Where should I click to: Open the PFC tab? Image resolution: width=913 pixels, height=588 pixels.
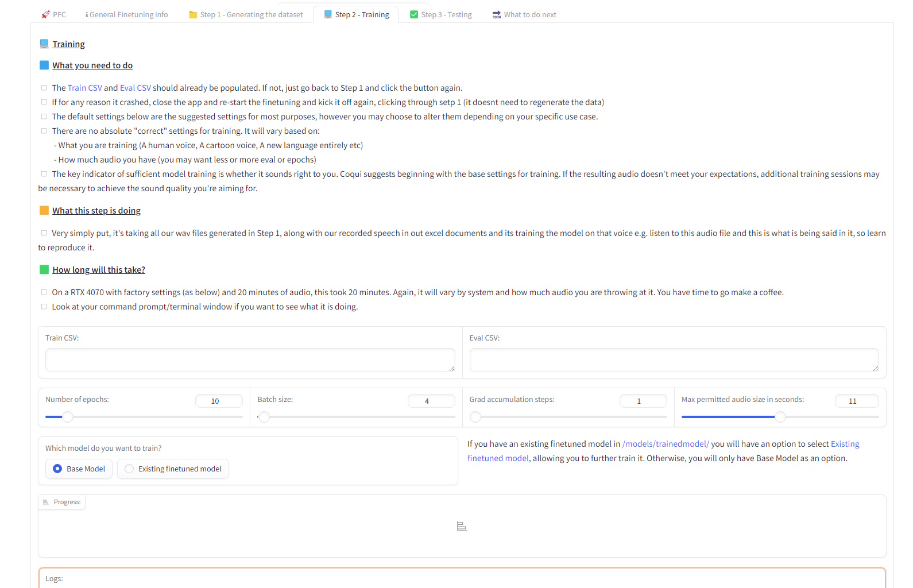click(53, 15)
